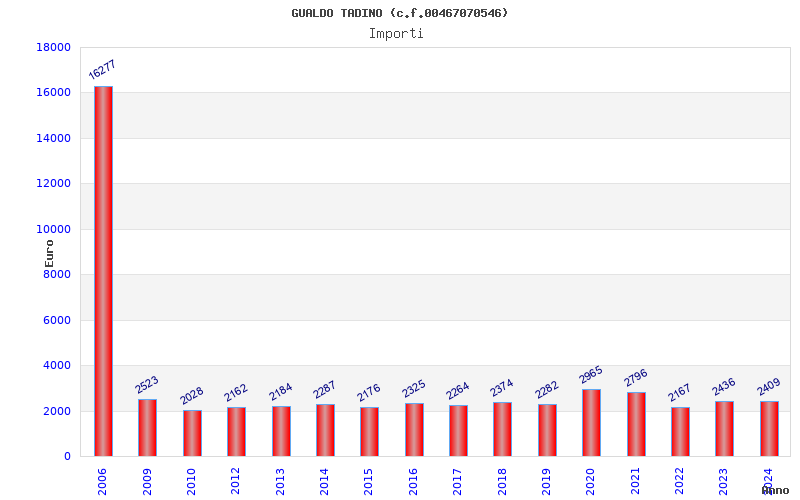Click the 8000 y-axis tick label
The width and height of the screenshot is (800, 500).
(57, 274)
